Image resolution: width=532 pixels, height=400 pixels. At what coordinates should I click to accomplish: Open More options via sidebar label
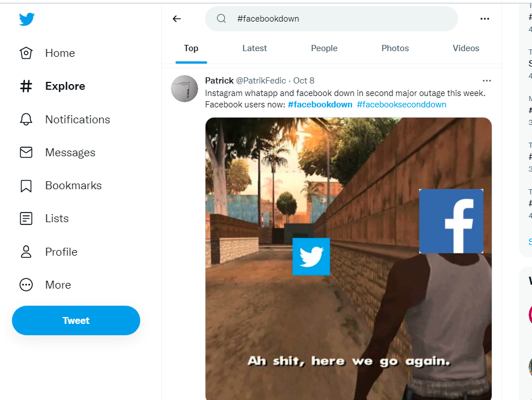[58, 285]
